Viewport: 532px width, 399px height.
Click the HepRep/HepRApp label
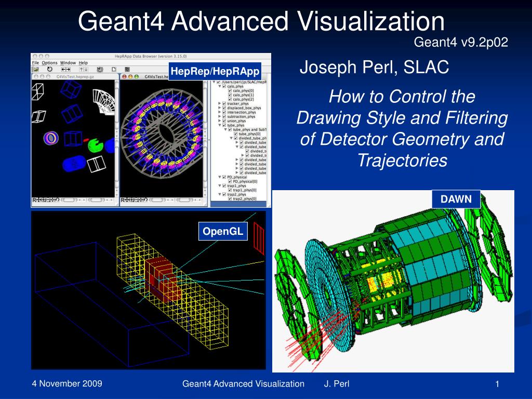click(215, 71)
